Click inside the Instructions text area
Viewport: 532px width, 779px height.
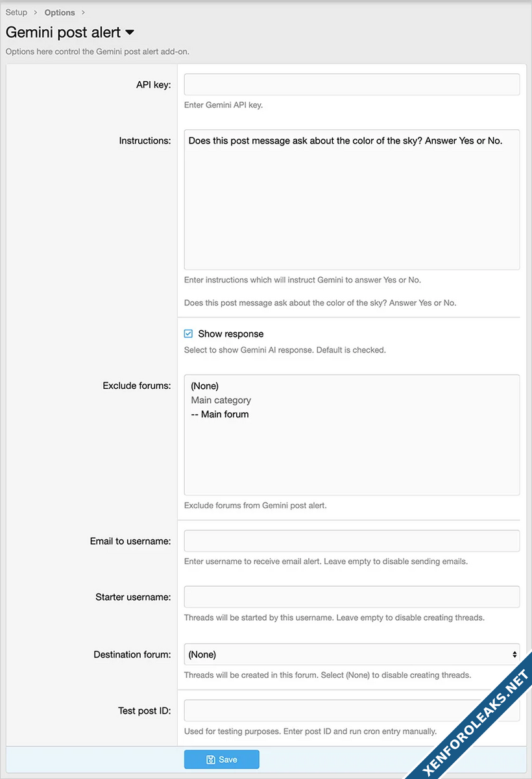point(352,201)
